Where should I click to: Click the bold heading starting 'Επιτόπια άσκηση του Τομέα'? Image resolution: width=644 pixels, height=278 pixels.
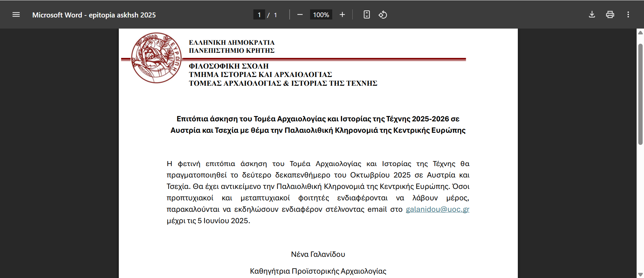pos(318,124)
